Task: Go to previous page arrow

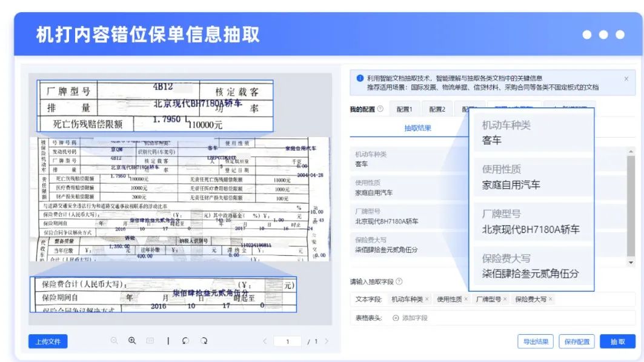Action: (265, 341)
